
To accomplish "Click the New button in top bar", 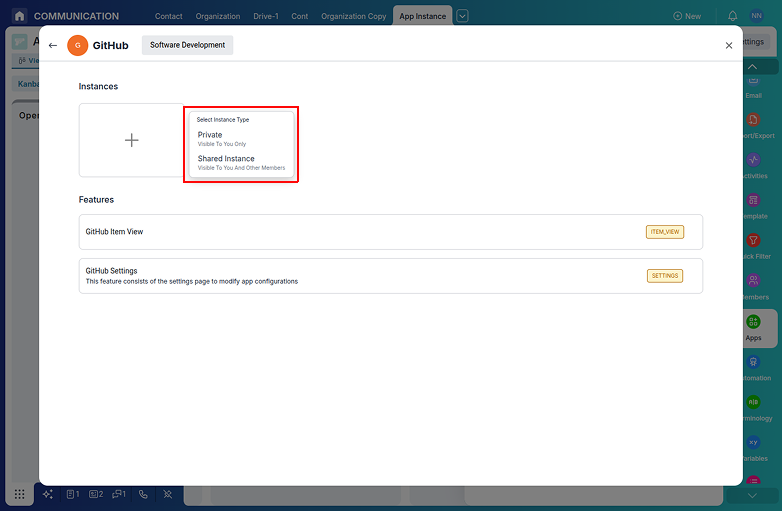I will pos(687,16).
